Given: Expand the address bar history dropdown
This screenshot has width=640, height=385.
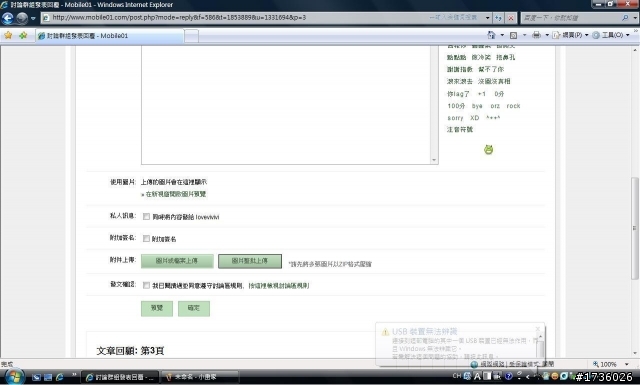Looking at the screenshot, I should pyautogui.click(x=487, y=18).
